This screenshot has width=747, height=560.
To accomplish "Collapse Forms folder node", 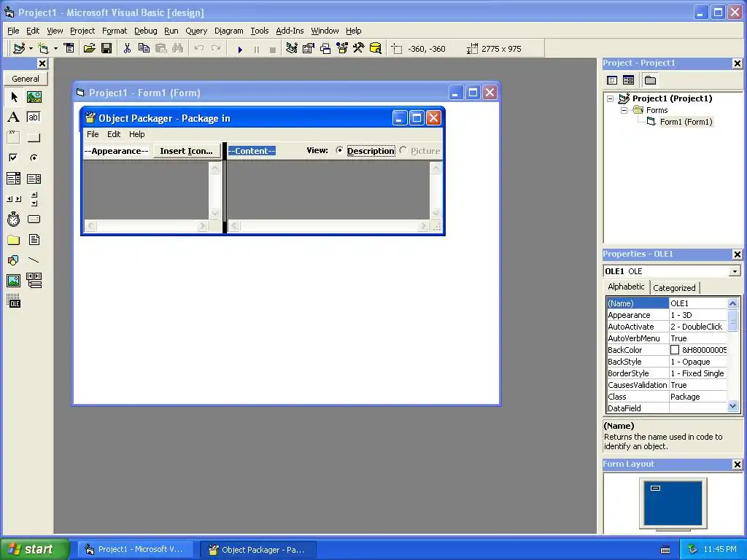I will point(624,110).
